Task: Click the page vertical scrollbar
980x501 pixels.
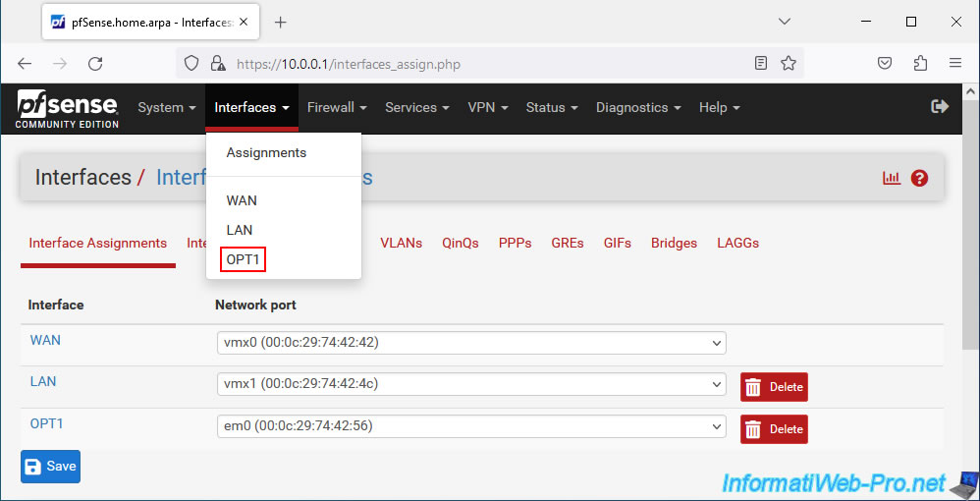Action: point(970,225)
